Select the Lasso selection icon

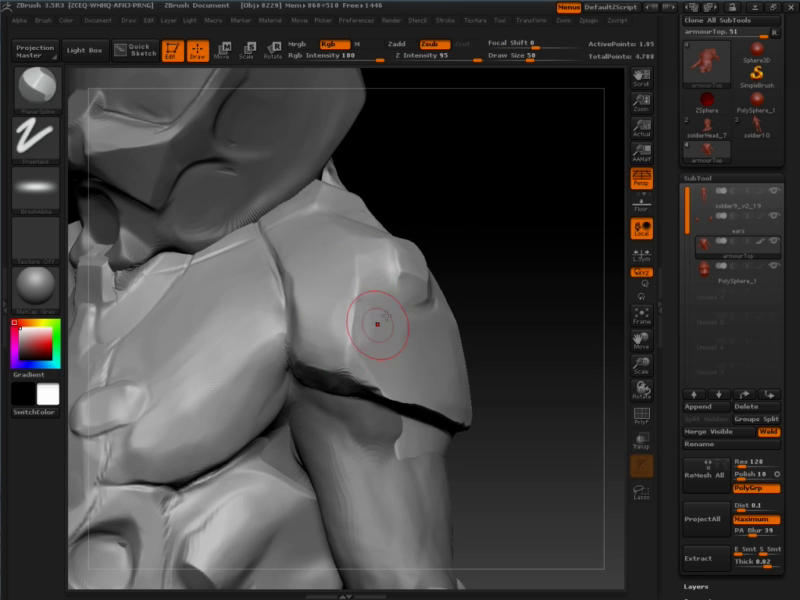click(641, 491)
